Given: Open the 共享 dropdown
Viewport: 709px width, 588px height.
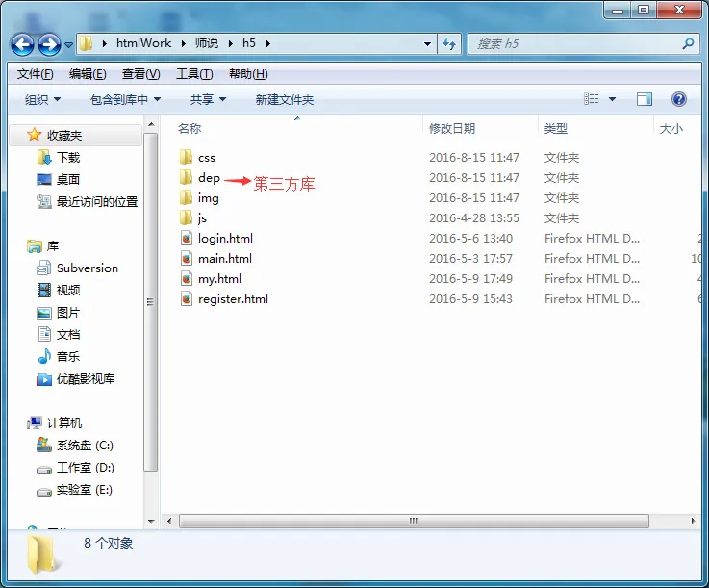Looking at the screenshot, I should (x=208, y=99).
